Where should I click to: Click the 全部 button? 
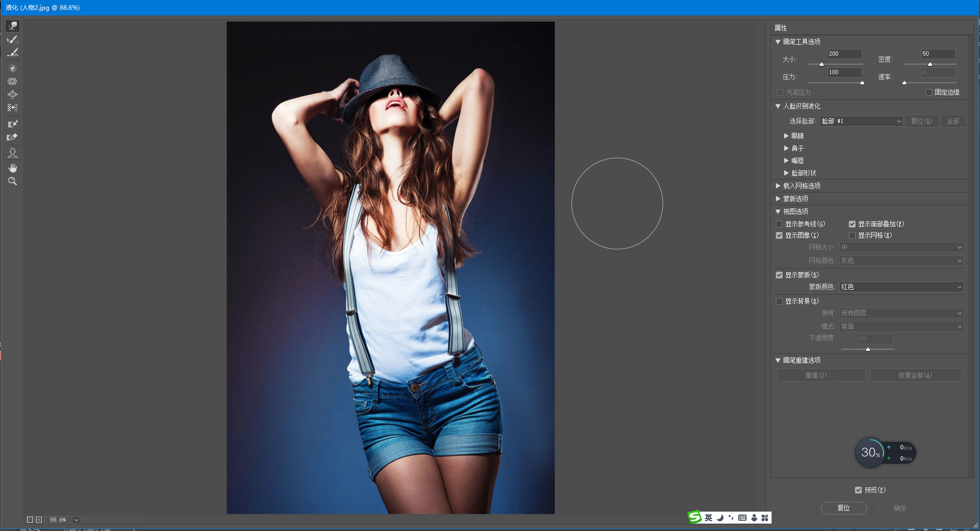pyautogui.click(x=953, y=121)
